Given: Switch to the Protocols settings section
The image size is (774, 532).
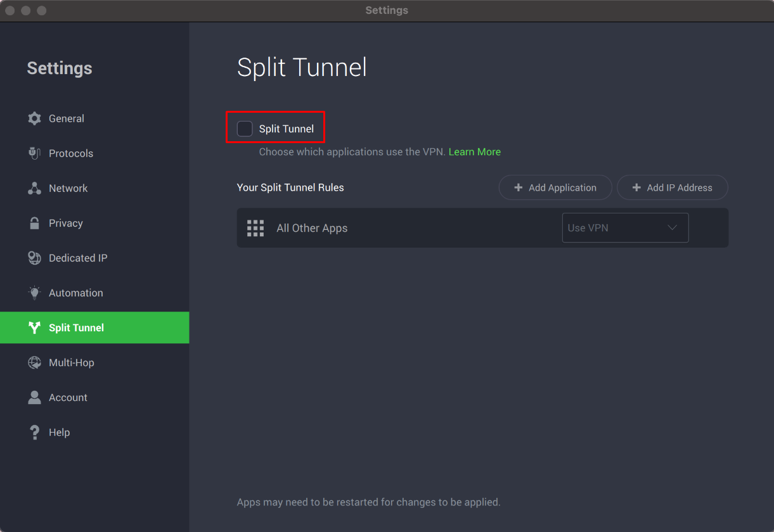Looking at the screenshot, I should (x=71, y=153).
